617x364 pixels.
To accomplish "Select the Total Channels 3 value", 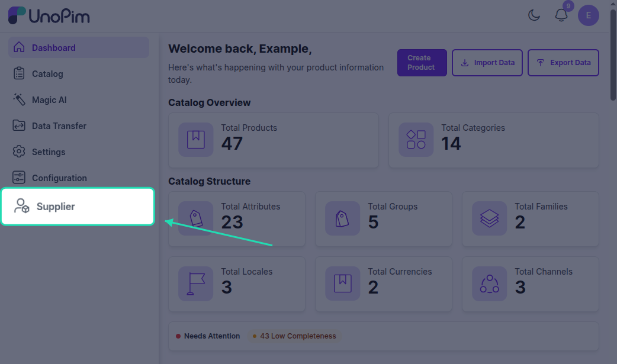I will pos(520,287).
